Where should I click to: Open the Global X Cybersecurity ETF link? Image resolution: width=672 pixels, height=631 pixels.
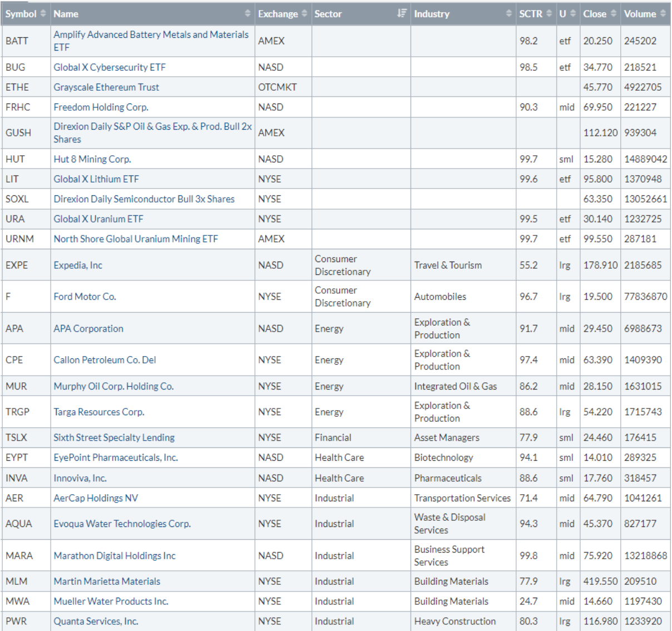click(110, 67)
